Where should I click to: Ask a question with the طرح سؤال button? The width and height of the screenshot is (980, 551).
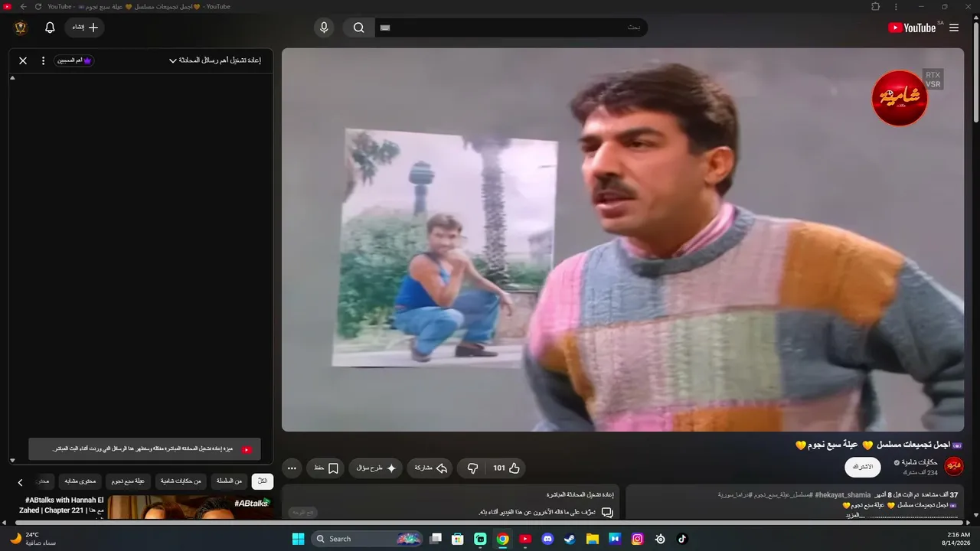click(376, 468)
